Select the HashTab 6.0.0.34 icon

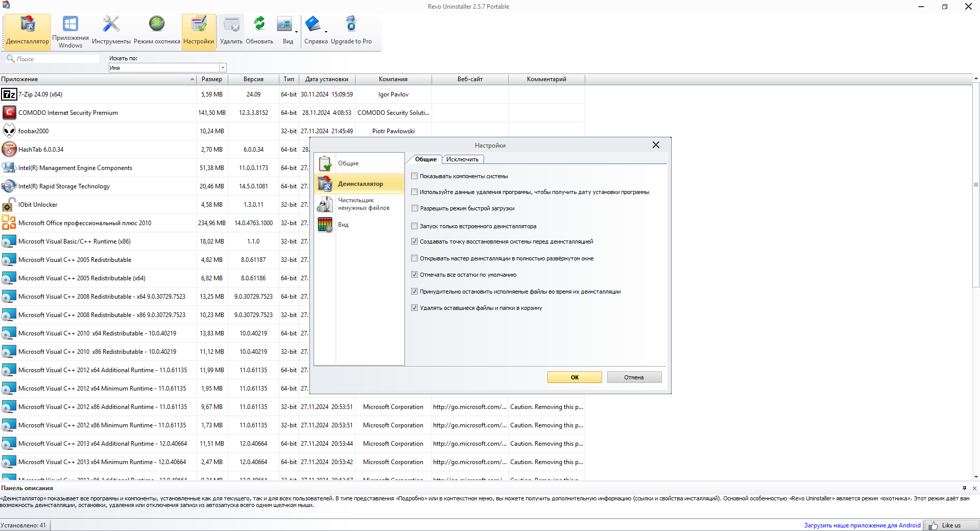click(9, 150)
